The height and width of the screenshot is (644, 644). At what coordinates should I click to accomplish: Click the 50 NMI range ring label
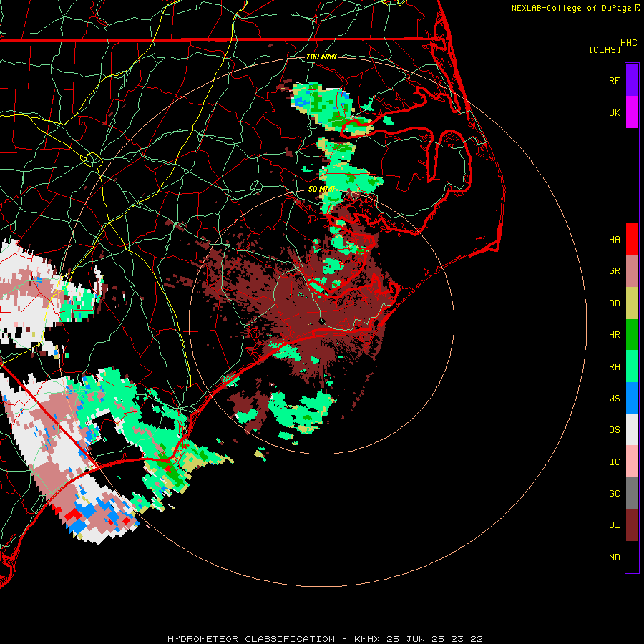[321, 190]
